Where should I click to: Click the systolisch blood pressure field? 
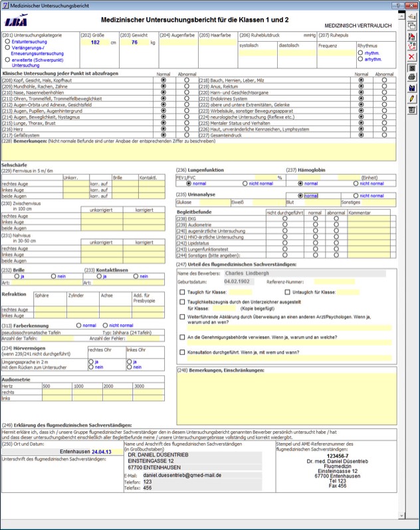[258, 52]
